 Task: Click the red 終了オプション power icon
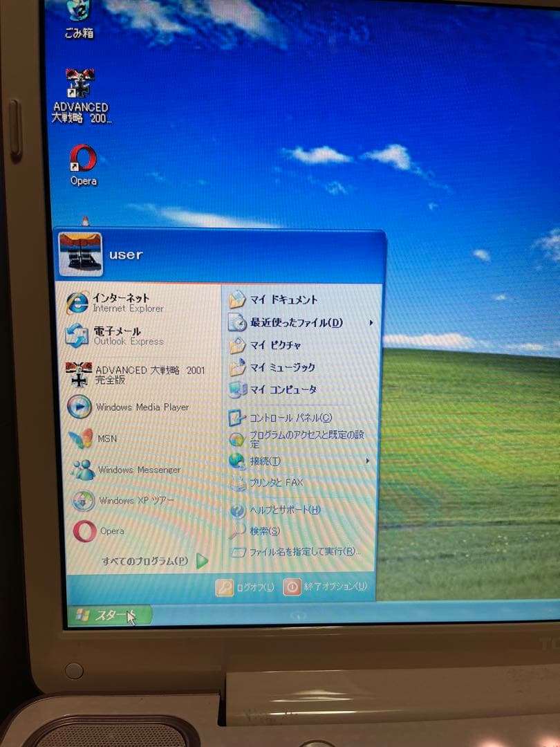(292, 587)
